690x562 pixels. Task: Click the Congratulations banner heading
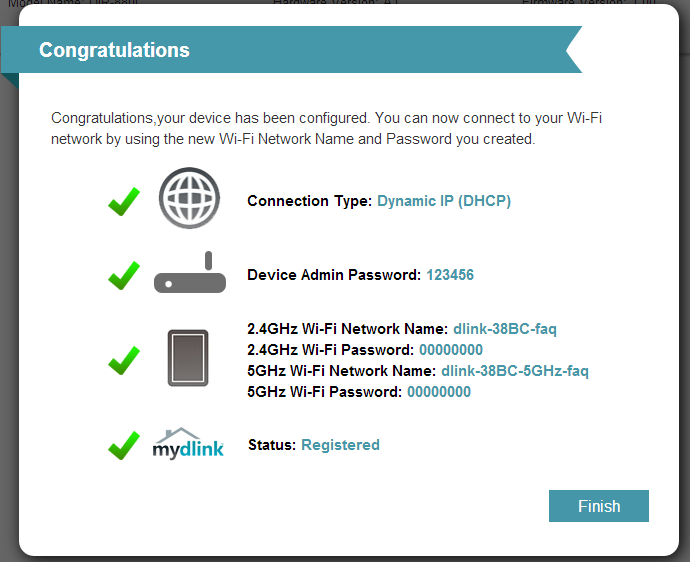(x=114, y=50)
